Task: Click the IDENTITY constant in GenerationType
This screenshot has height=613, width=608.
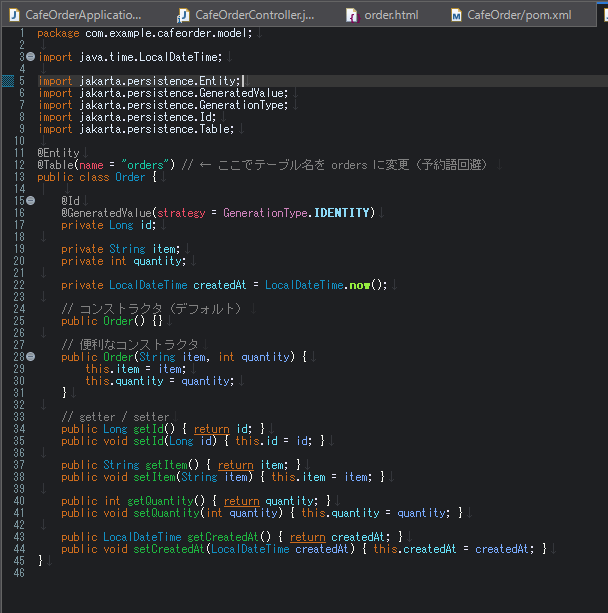Action: tap(343, 213)
